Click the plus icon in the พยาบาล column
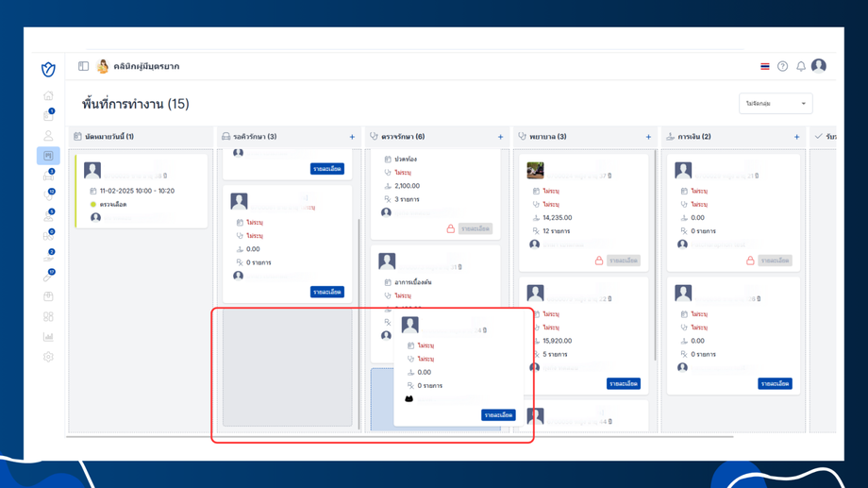868x488 pixels. pyautogui.click(x=648, y=137)
